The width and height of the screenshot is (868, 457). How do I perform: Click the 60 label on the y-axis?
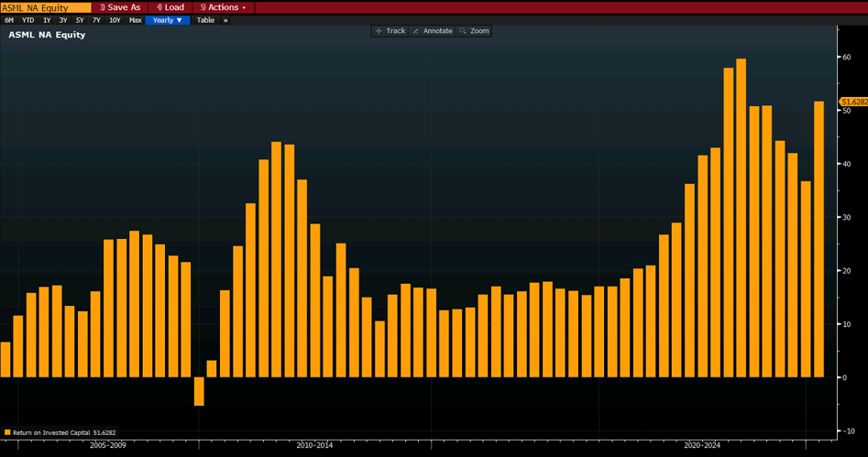(x=846, y=57)
